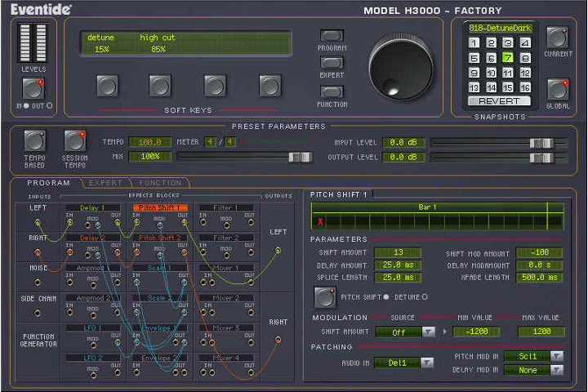This screenshot has height=392, width=588.
Task: Switch to the Function tab
Action: (x=160, y=183)
